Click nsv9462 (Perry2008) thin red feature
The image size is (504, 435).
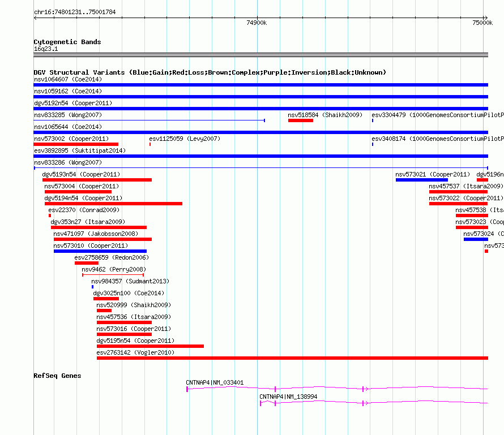(113, 275)
